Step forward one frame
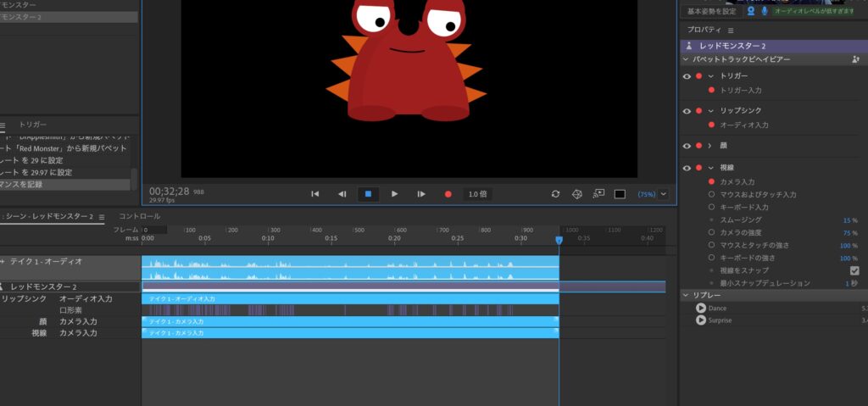868x406 pixels. [x=421, y=194]
